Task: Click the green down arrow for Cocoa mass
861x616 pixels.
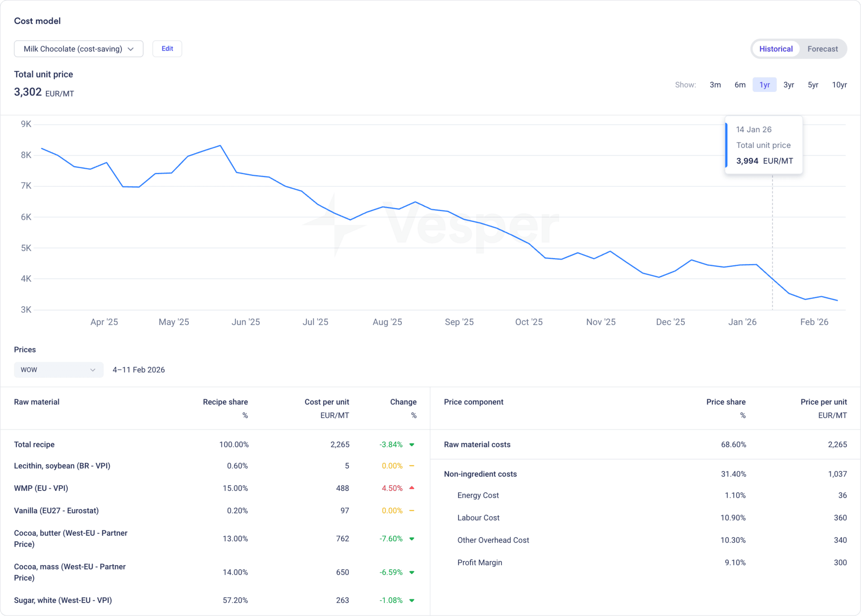Action: [412, 573]
